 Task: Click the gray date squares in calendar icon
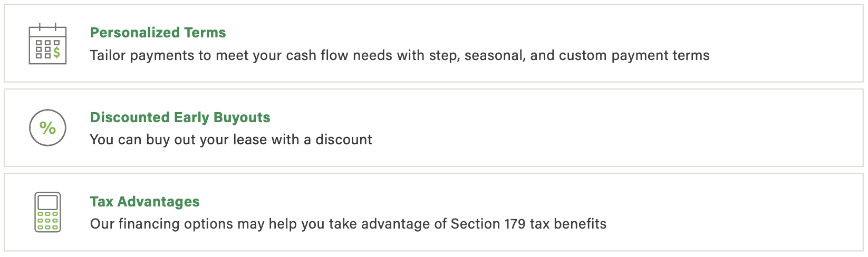43,49
